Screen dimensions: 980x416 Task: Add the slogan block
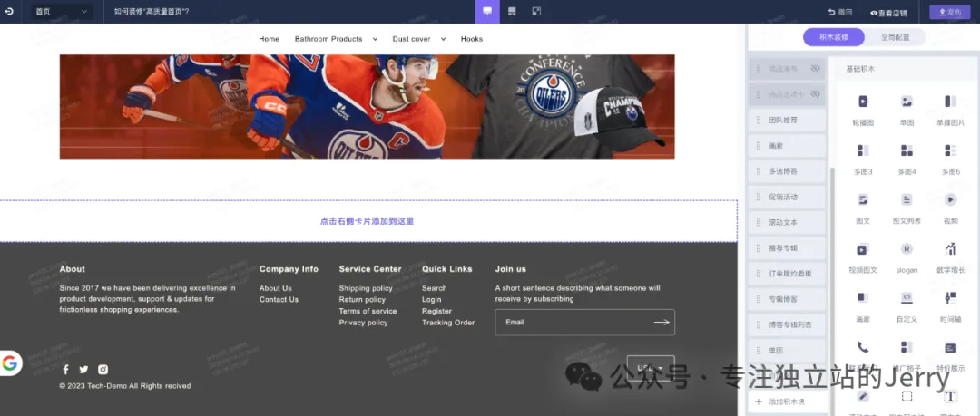click(906, 256)
